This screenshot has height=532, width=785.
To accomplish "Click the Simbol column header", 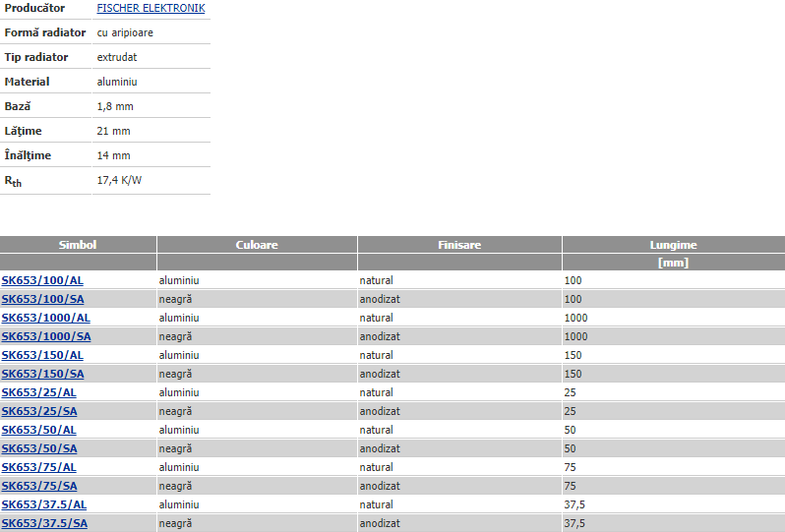I will pyautogui.click(x=78, y=245).
